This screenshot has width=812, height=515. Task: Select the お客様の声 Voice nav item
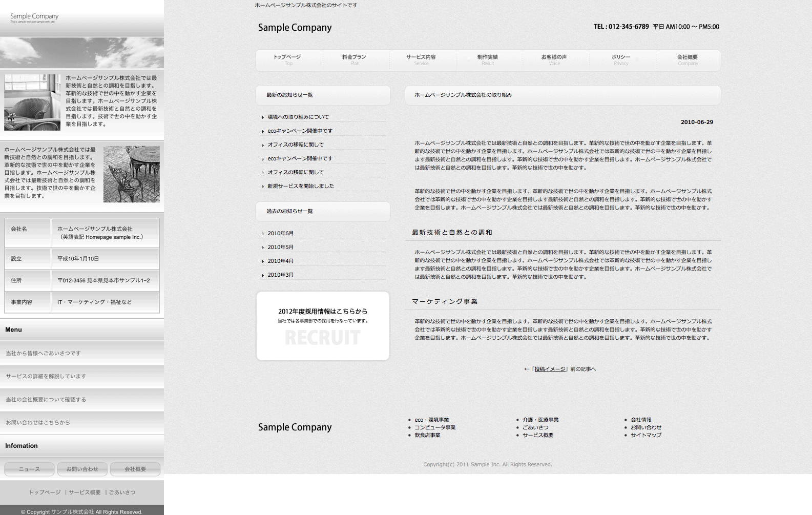(554, 59)
